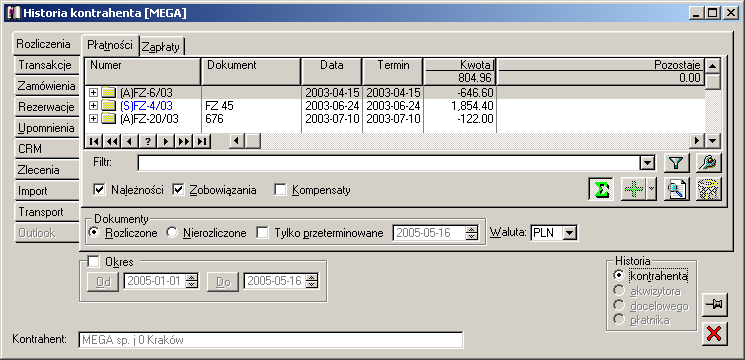Click the Od date 2005-01-01 spinner
This screenshot has height=360, width=745.
point(191,281)
